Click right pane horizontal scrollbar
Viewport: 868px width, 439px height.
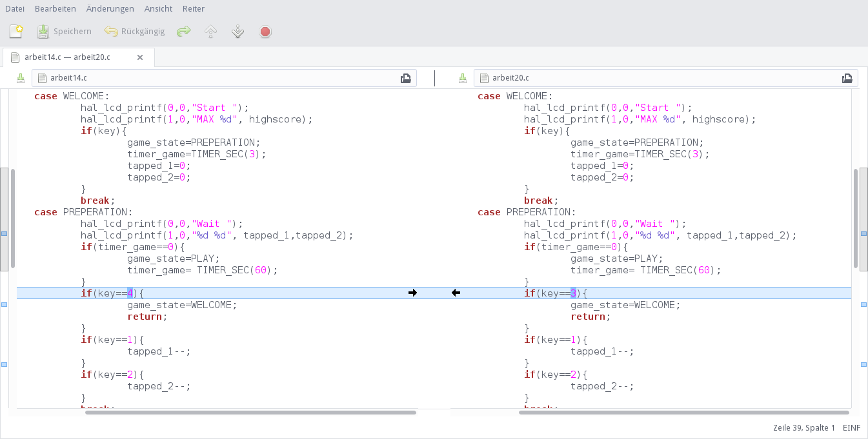684,412
